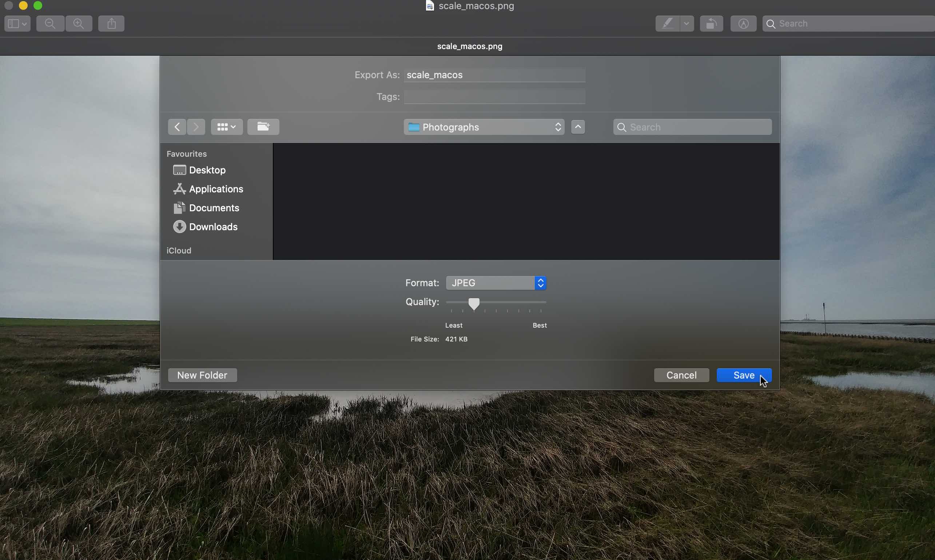Click the navigate back arrow
Screen dimensions: 935x560
(x=178, y=127)
